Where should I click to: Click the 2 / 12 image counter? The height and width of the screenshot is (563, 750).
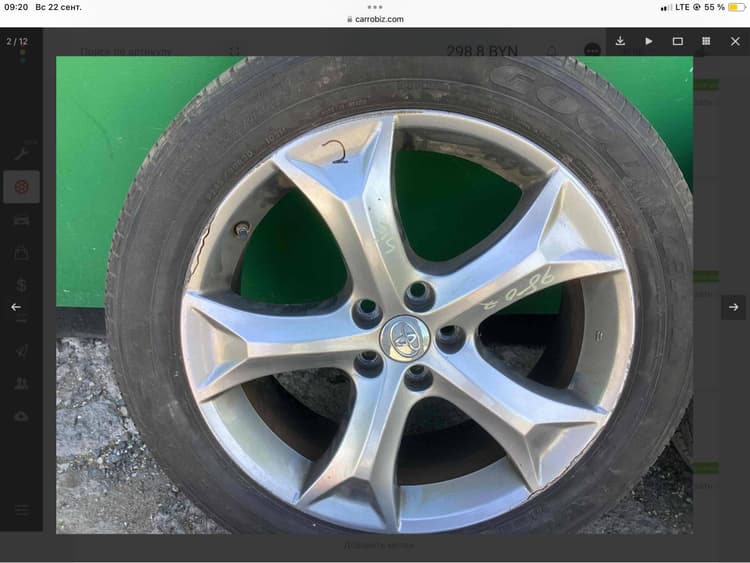[x=17, y=41]
